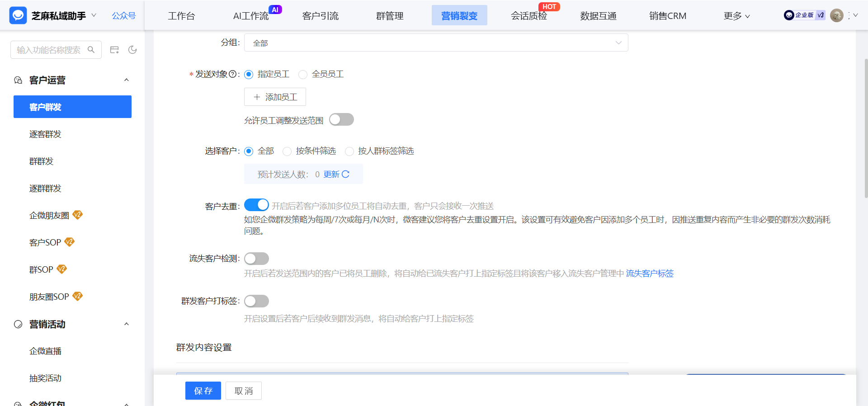Select 按条件筛选 radio option
The height and width of the screenshot is (406, 868).
tap(287, 151)
